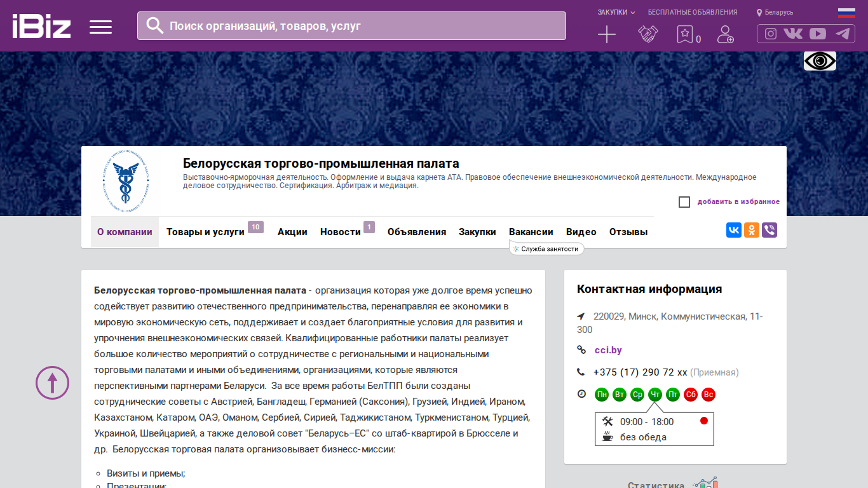
Task: Click the search magnifier icon
Action: 155,25
